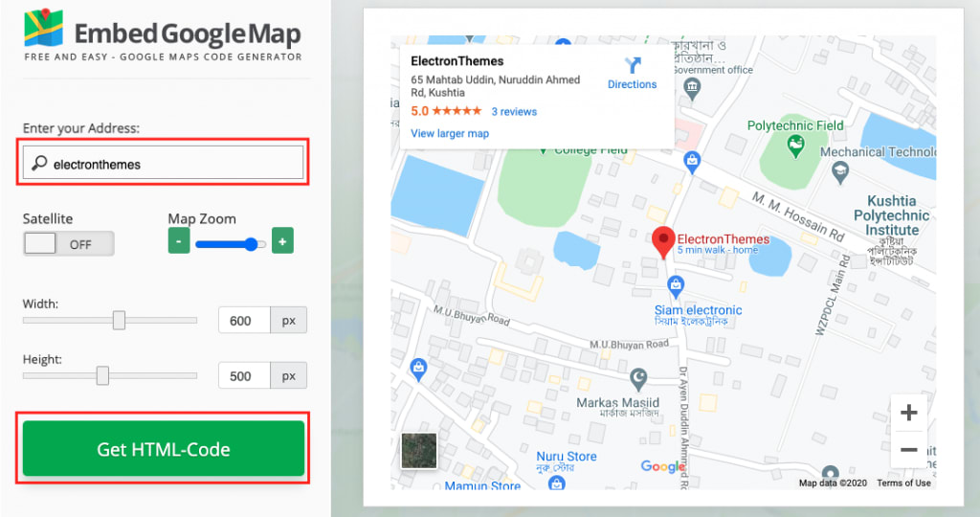The width and height of the screenshot is (980, 517).
Task: Click the address text 65 Mahtab Uddin
Action: tap(495, 86)
